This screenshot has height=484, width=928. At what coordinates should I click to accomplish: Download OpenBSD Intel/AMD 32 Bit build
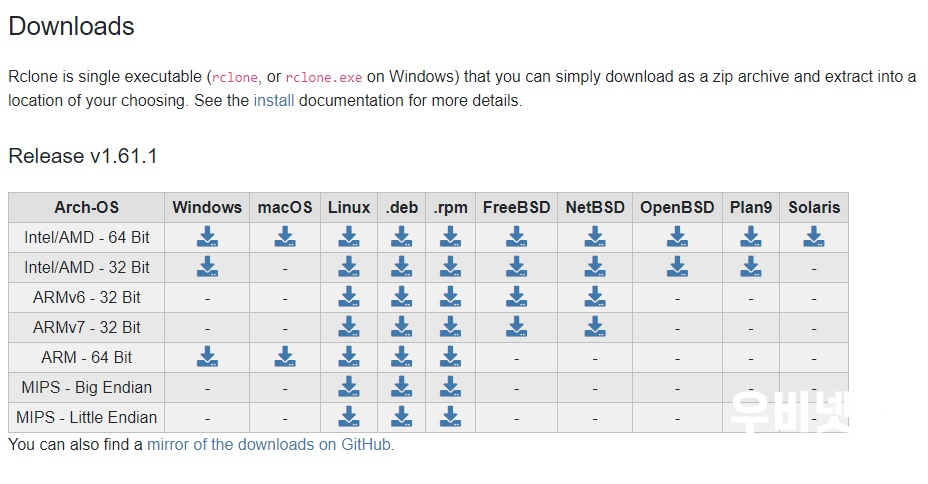(677, 267)
